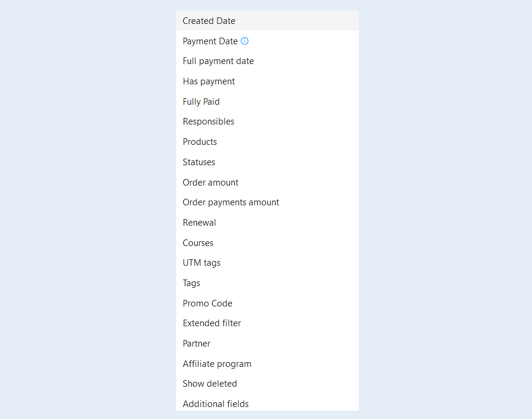This screenshot has height=419, width=532.
Task: Click the info icon beside Payment Date
Action: tap(244, 41)
